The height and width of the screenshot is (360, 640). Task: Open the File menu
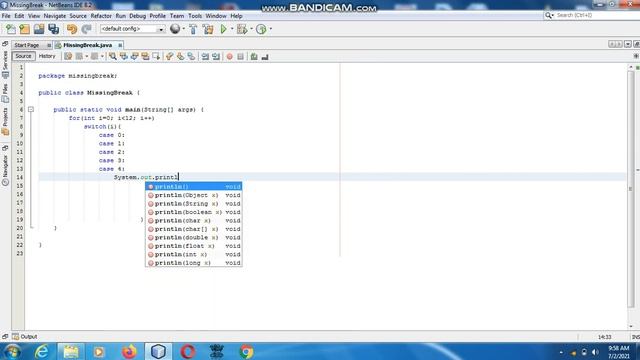tap(6, 16)
